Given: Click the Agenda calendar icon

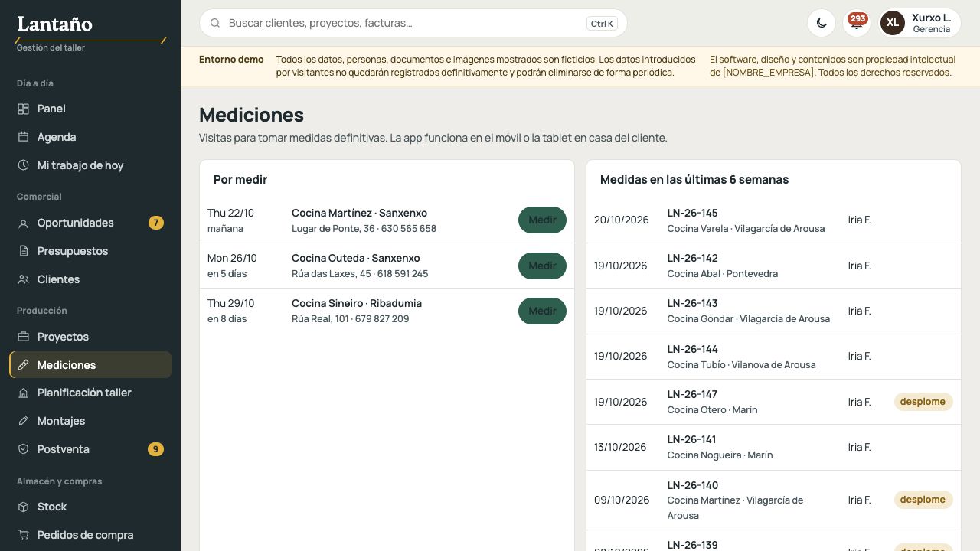Looking at the screenshot, I should click(x=23, y=137).
